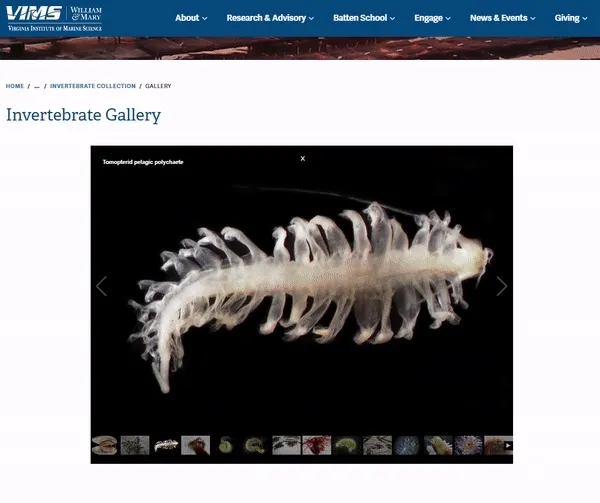
Task: Select the seventh dark specimens thumbnail
Action: coord(286,445)
